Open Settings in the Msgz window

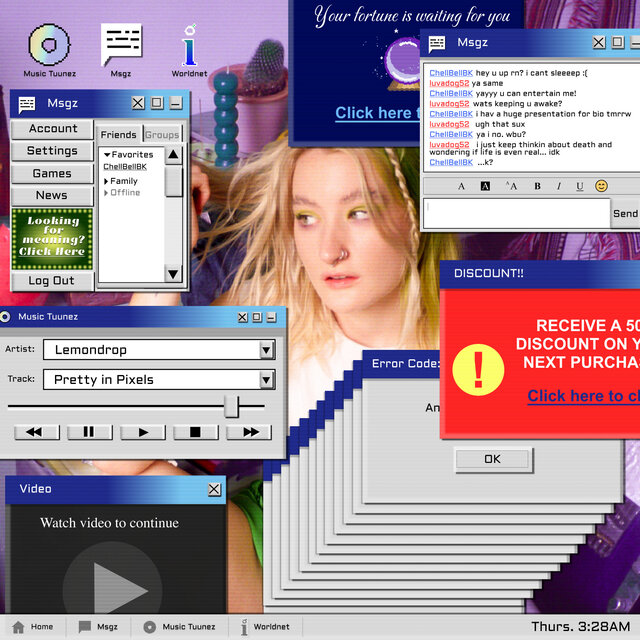53,151
